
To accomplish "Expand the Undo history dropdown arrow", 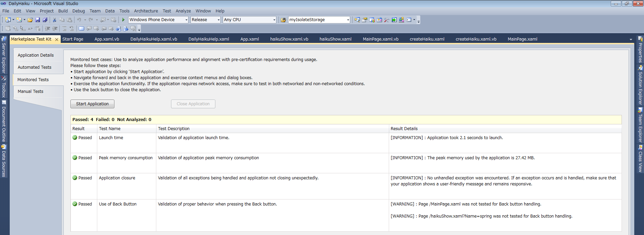I will click(85, 20).
